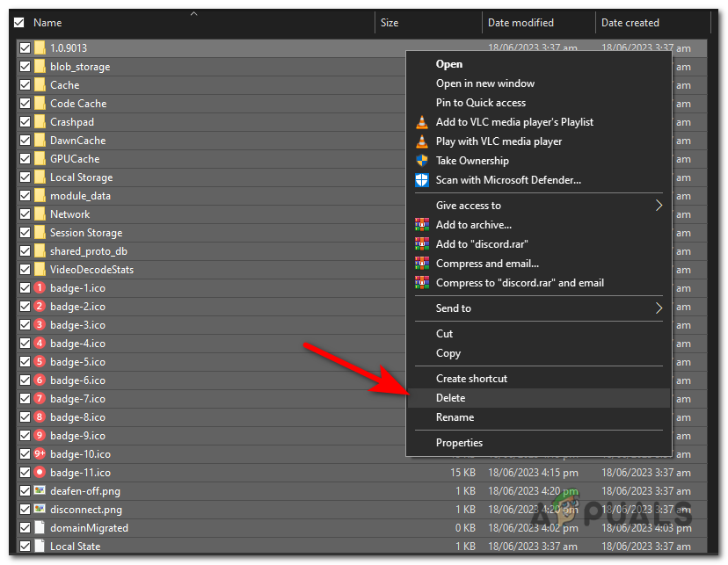Select the badge-1.ico Discord badge icon
728x565 pixels.
(39, 287)
